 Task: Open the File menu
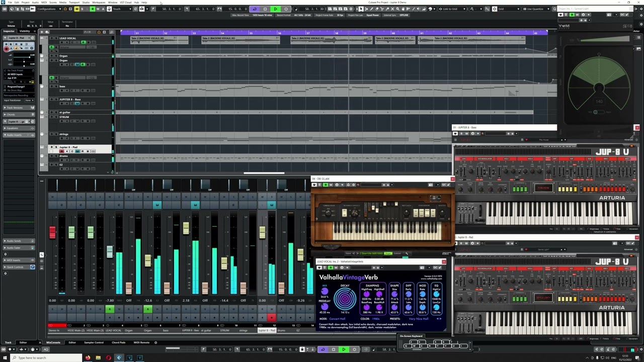[x=10, y=3]
